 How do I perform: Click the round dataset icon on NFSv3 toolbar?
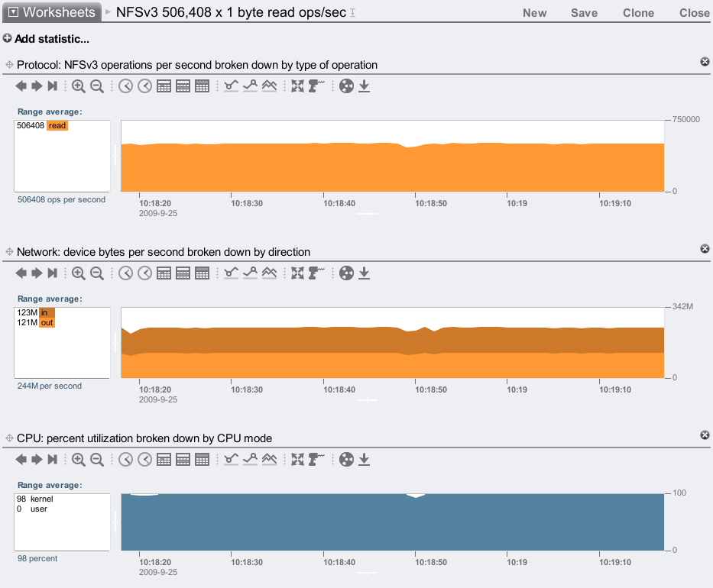point(346,86)
